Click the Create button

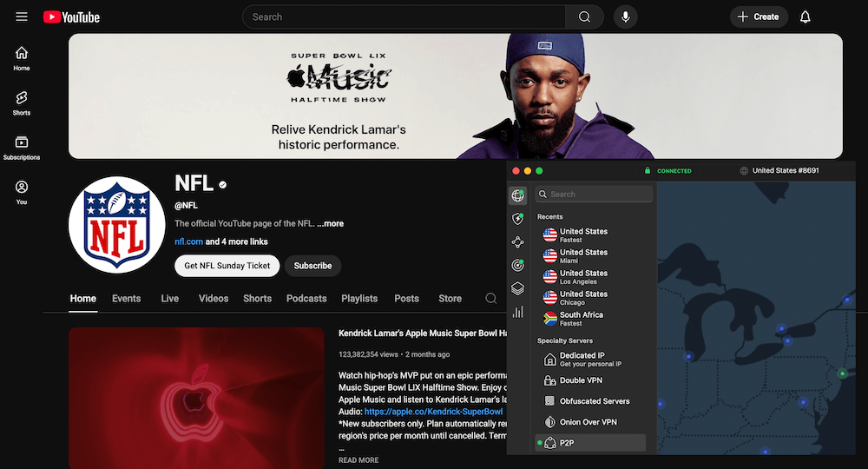pyautogui.click(x=759, y=17)
